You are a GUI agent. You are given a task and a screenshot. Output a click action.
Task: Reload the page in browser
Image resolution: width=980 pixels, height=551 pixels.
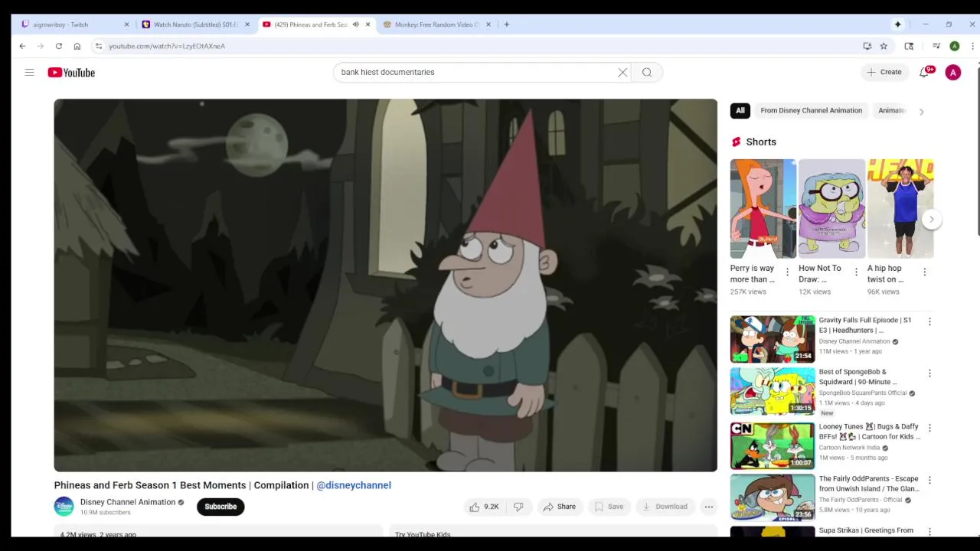(58, 46)
